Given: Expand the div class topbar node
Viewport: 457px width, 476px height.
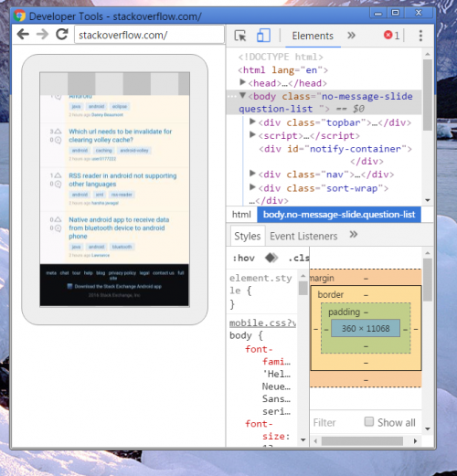Looking at the screenshot, I should click(252, 122).
